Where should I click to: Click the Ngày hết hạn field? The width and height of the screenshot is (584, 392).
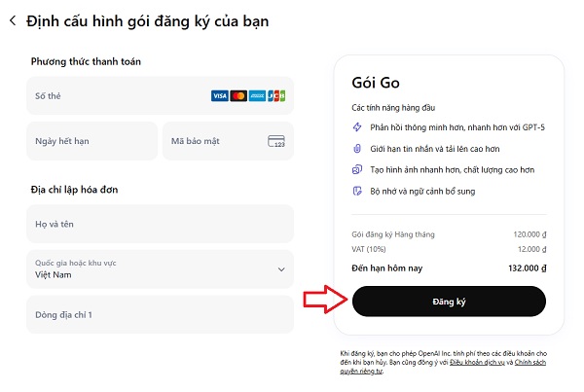pos(91,141)
